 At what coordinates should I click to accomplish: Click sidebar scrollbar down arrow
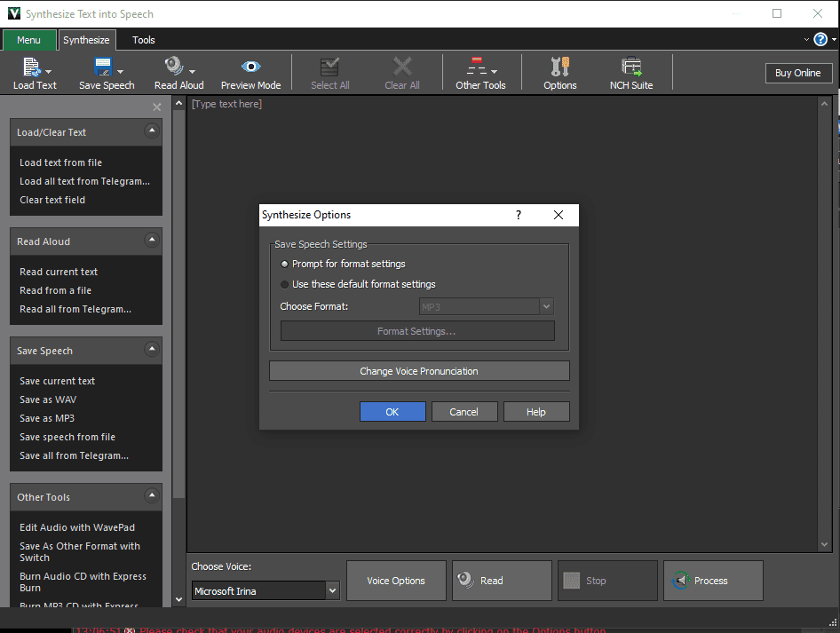[x=179, y=600]
